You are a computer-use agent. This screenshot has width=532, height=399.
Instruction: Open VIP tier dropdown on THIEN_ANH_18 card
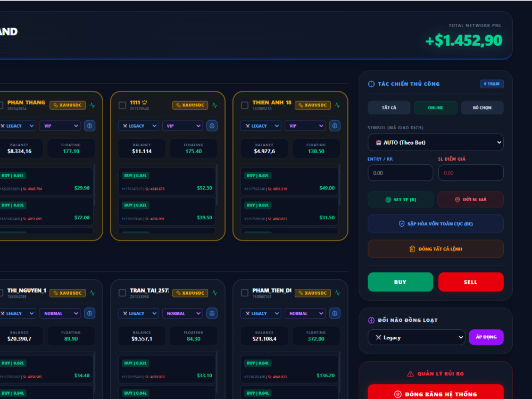point(305,126)
